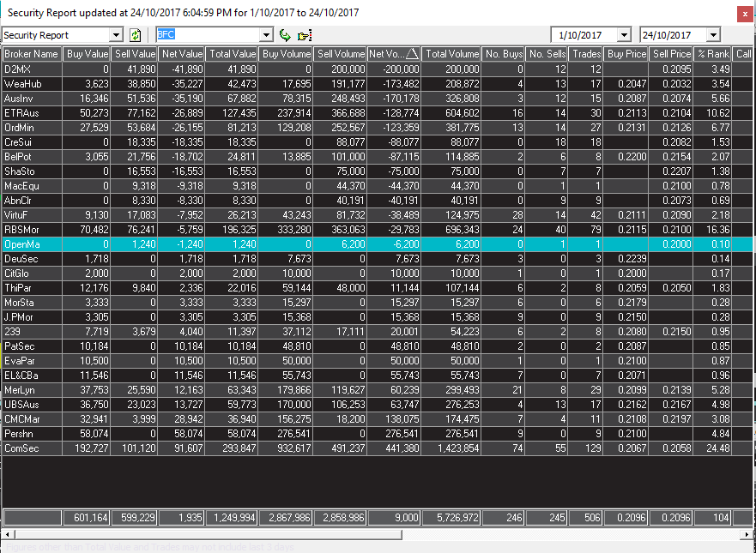Select the ThiPar broker row
This screenshot has height=553, width=756.
pyautogui.click(x=377, y=287)
